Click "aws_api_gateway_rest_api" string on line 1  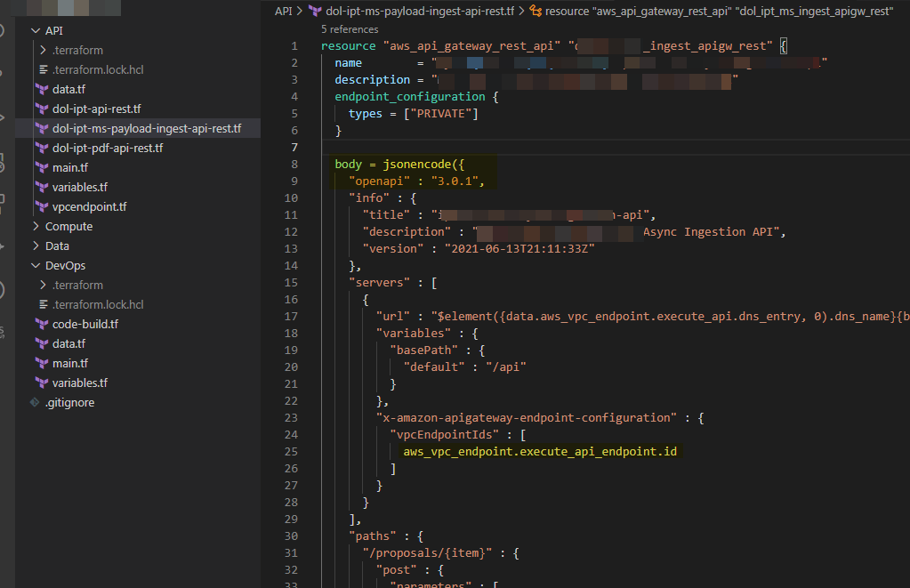click(x=471, y=46)
